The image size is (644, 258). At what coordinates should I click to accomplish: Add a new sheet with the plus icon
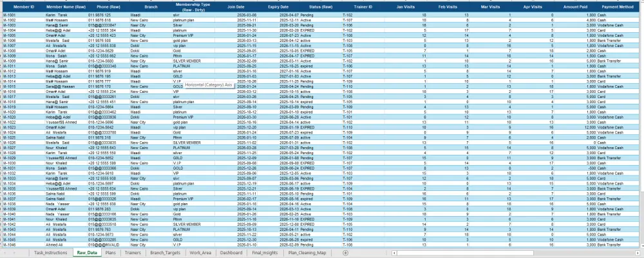(345, 253)
